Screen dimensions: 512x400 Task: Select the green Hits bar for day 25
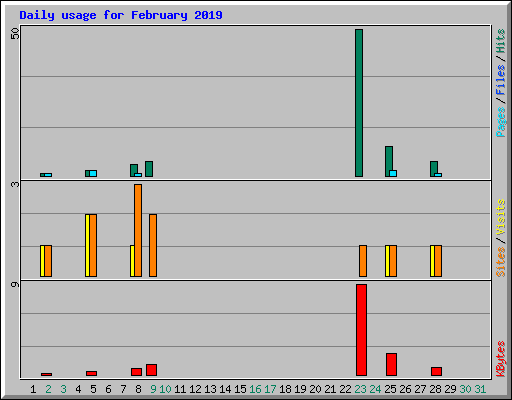(389, 161)
